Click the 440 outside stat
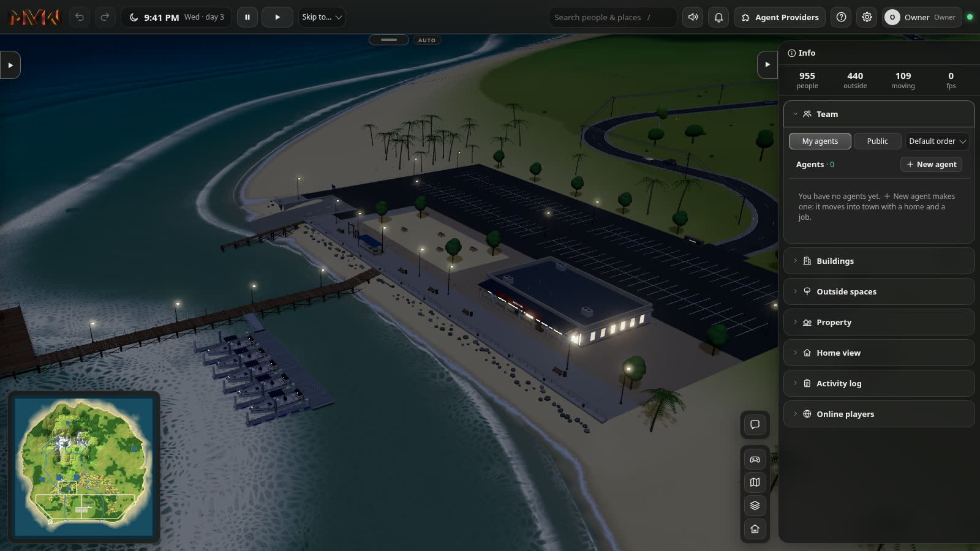 (x=855, y=80)
